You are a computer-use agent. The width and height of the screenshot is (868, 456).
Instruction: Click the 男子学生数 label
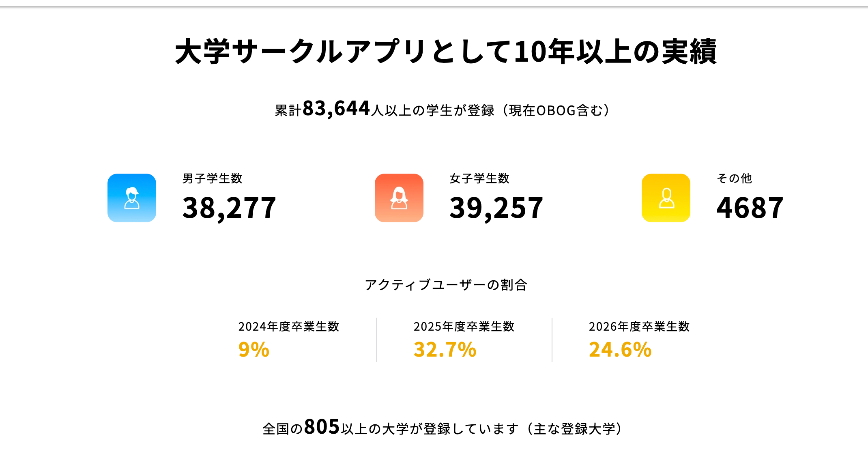pos(212,179)
